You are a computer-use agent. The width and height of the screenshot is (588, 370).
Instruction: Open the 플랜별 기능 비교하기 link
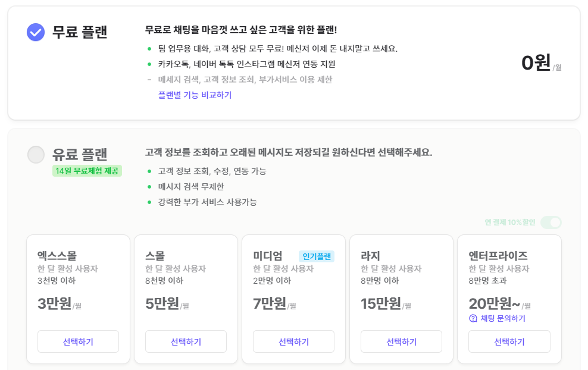coord(195,95)
